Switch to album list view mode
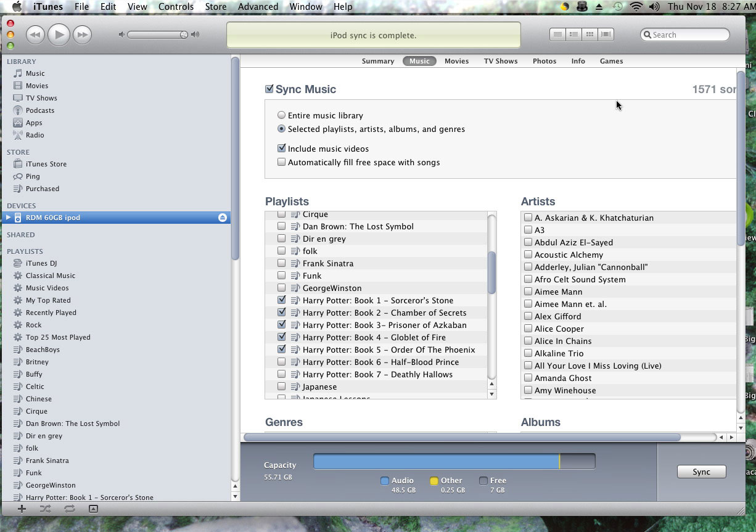The height and width of the screenshot is (532, 756). [573, 35]
